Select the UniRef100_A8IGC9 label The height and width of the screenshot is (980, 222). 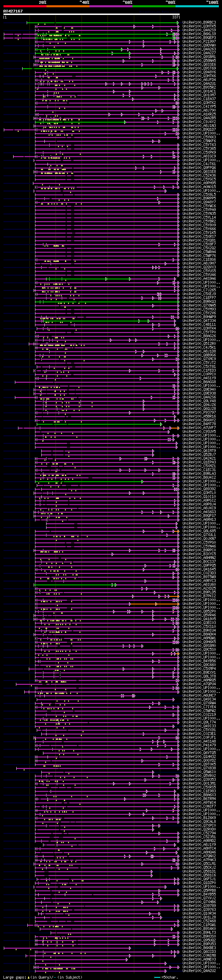click(x=199, y=156)
